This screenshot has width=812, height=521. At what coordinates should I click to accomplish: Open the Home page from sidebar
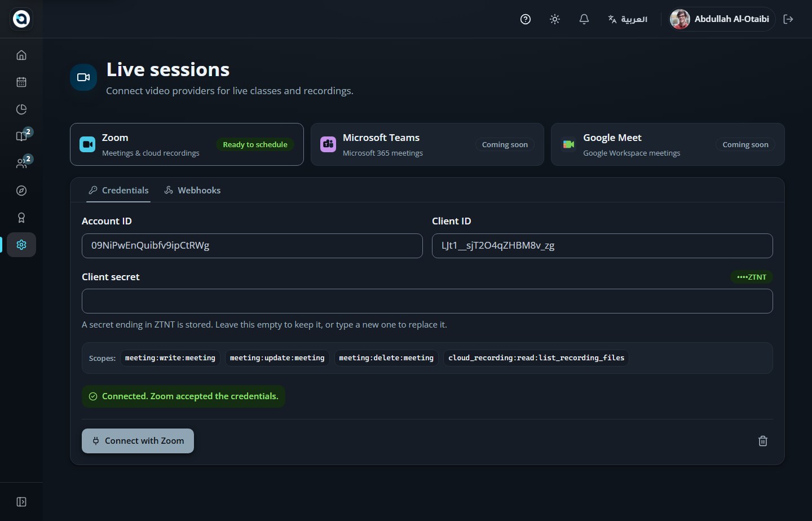click(x=21, y=55)
